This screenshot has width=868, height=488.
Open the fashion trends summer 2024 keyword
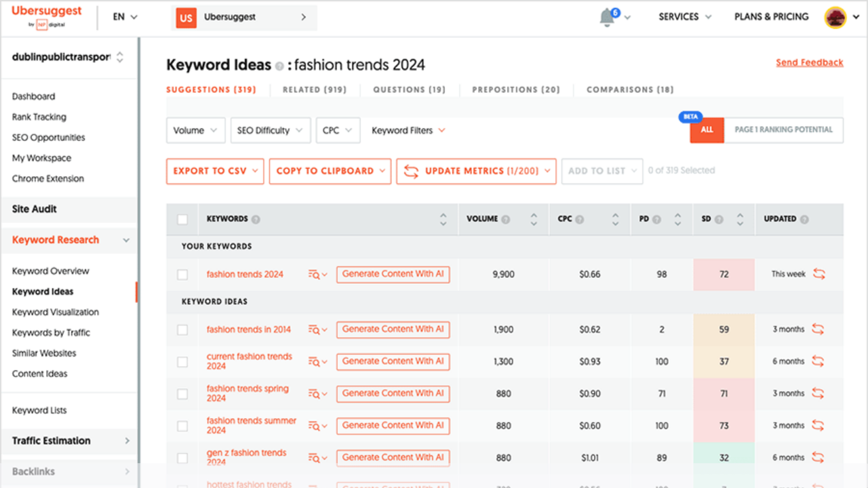click(x=252, y=426)
